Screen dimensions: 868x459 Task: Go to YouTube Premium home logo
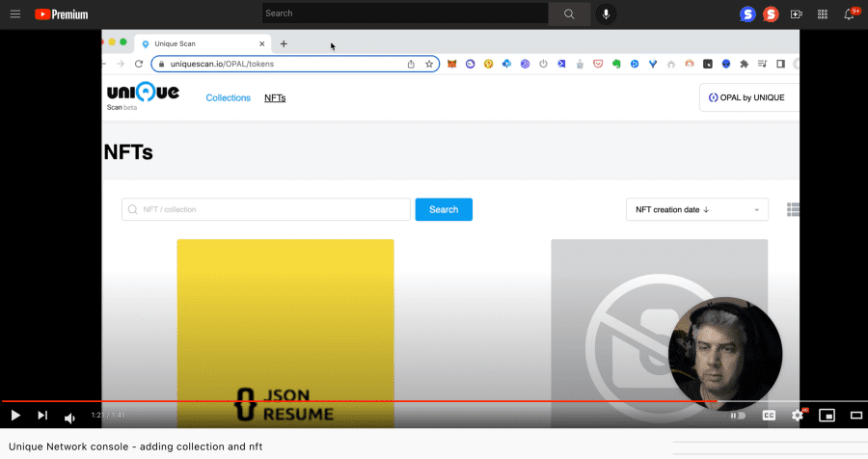(x=62, y=14)
